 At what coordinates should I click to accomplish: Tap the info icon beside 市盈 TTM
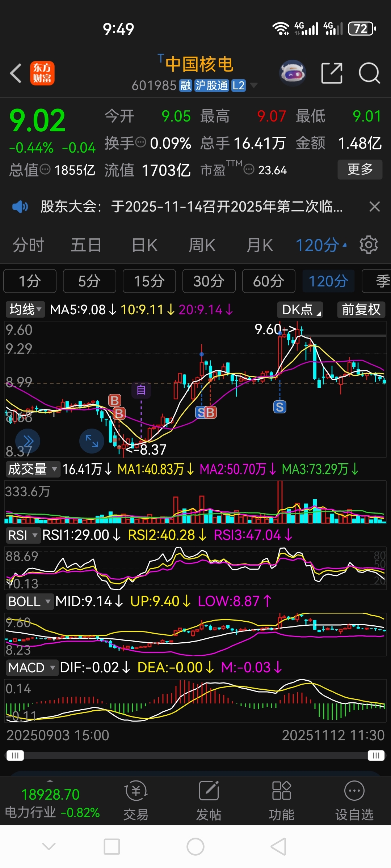(249, 169)
